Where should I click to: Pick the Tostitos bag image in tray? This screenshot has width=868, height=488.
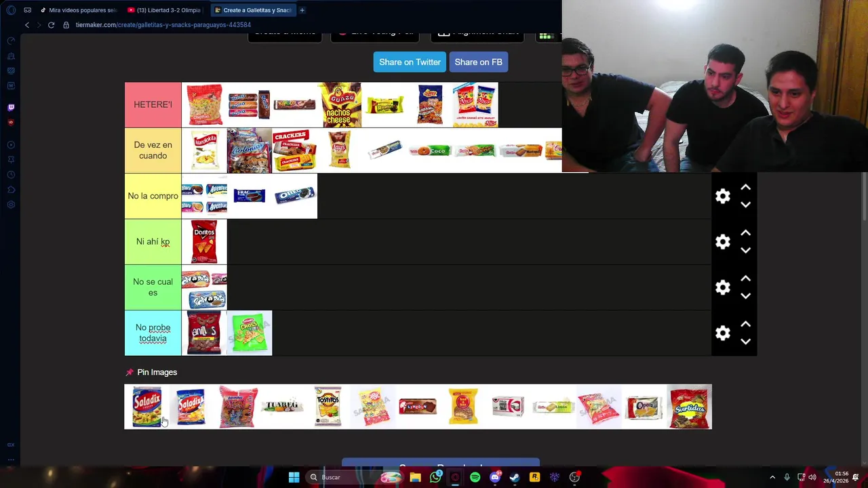click(x=328, y=407)
